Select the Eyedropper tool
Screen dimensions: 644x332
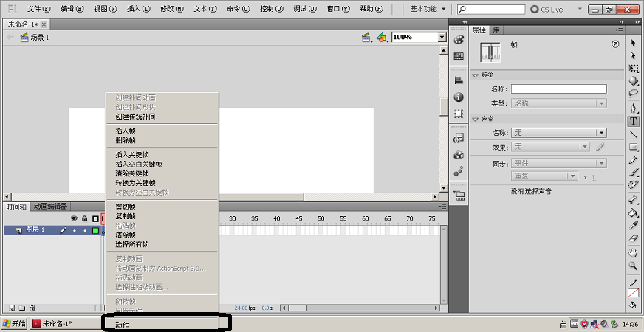[x=633, y=226]
